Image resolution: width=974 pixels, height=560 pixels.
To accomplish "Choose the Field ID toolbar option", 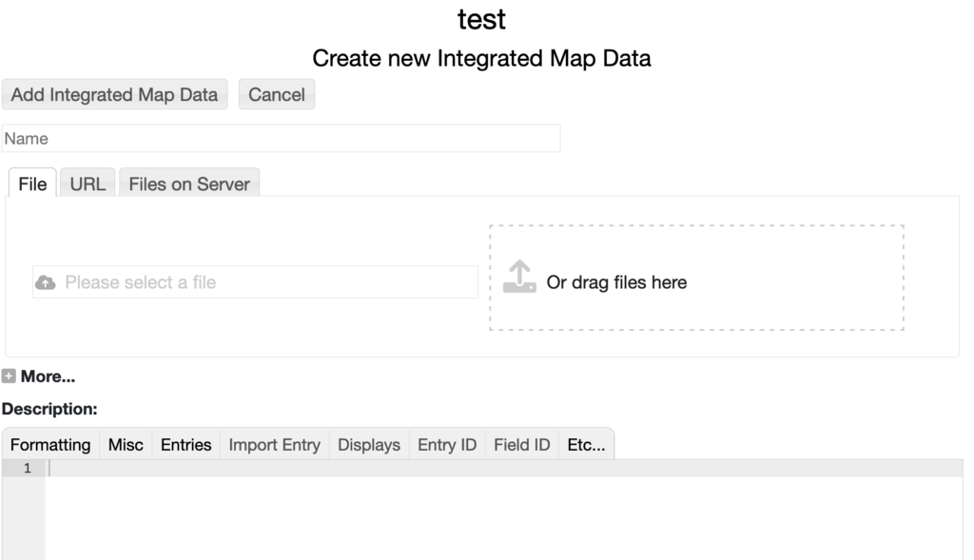I will pyautogui.click(x=521, y=445).
